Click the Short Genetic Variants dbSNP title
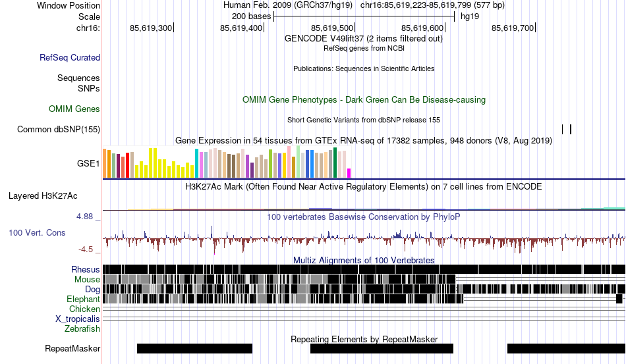 pyautogui.click(x=364, y=120)
